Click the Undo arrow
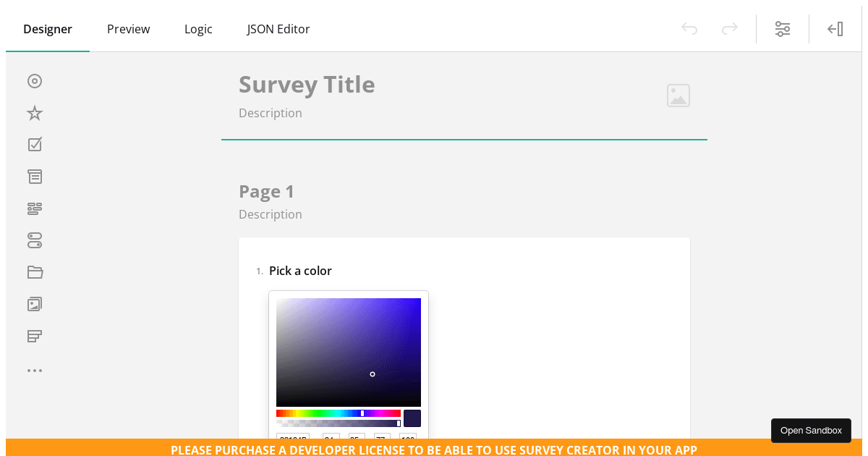The height and width of the screenshot is (456, 868). pyautogui.click(x=689, y=29)
